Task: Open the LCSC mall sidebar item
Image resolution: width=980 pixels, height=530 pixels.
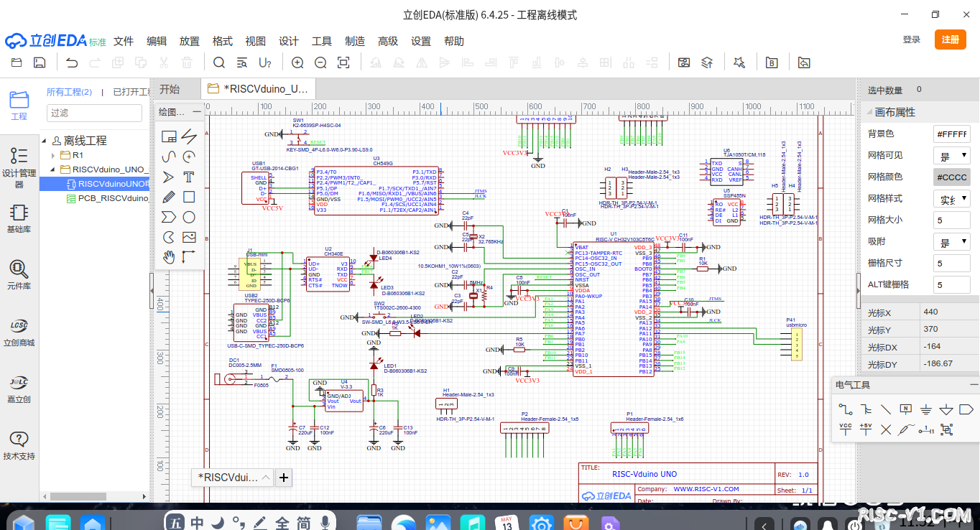Action: pos(19,332)
